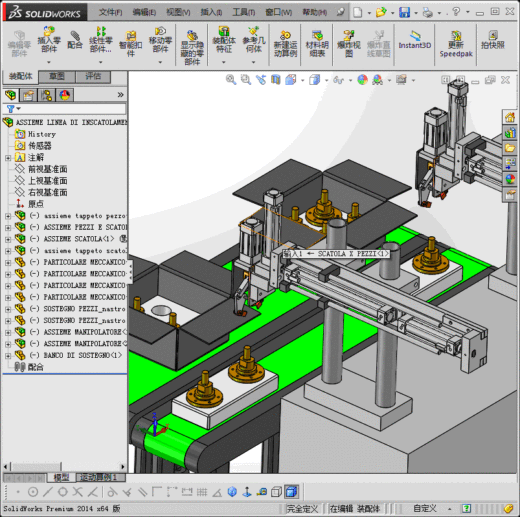Click the Insert Components (插入零部件) icon

coord(49,40)
